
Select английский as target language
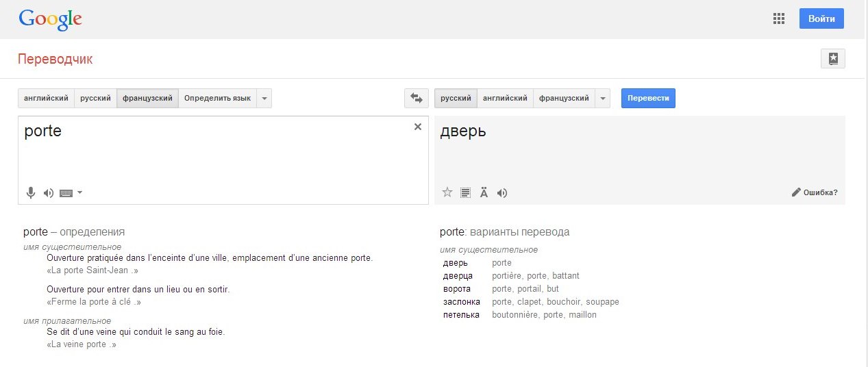point(505,99)
